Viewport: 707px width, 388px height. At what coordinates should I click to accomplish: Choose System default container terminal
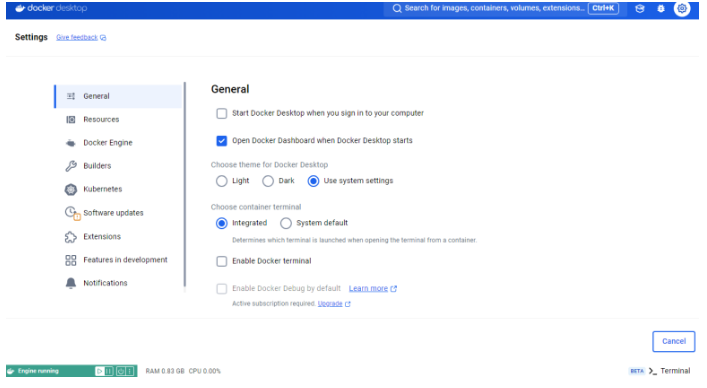click(x=286, y=223)
